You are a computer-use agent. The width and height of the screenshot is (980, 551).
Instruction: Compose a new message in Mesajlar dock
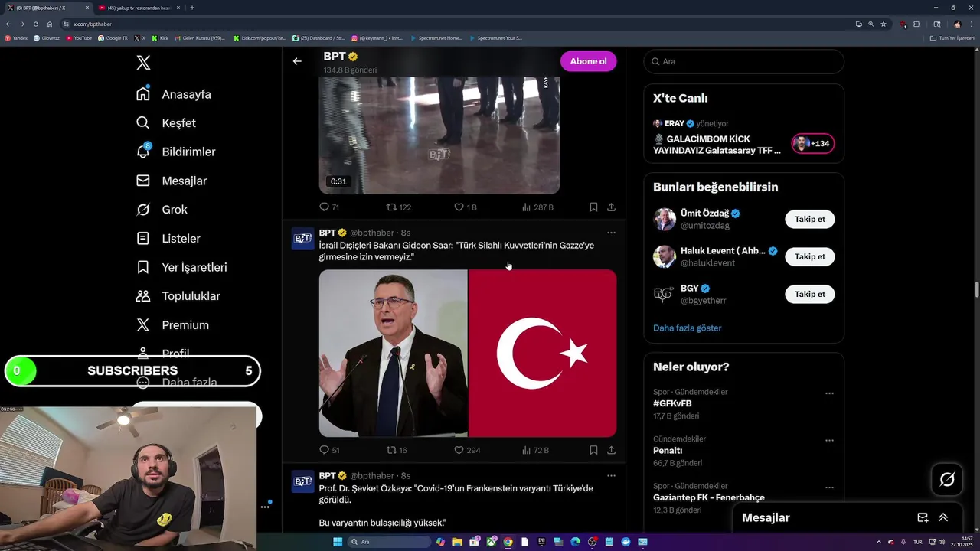point(923,518)
